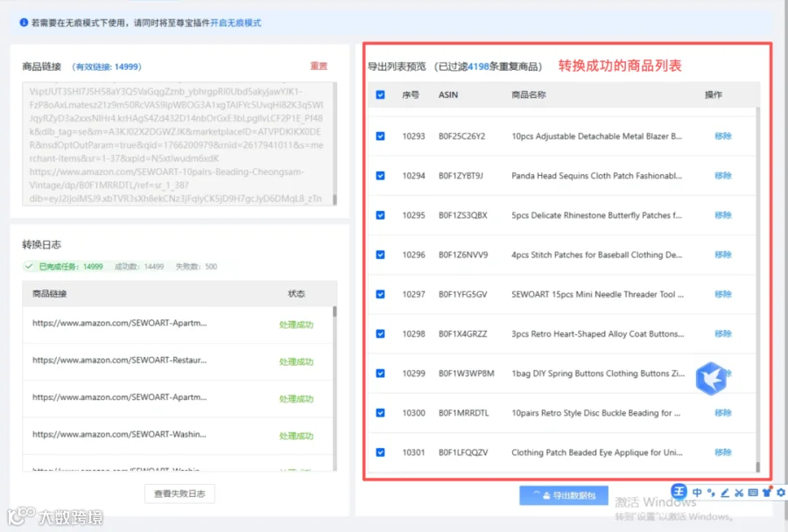Viewport: 788px width, 532px height.
Task: Click 移除 for ASIN B0F1LFQQZV
Action: 722,452
